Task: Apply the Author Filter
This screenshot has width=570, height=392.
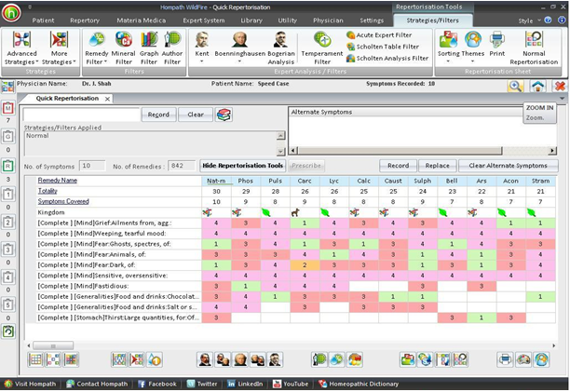Action: tap(172, 48)
